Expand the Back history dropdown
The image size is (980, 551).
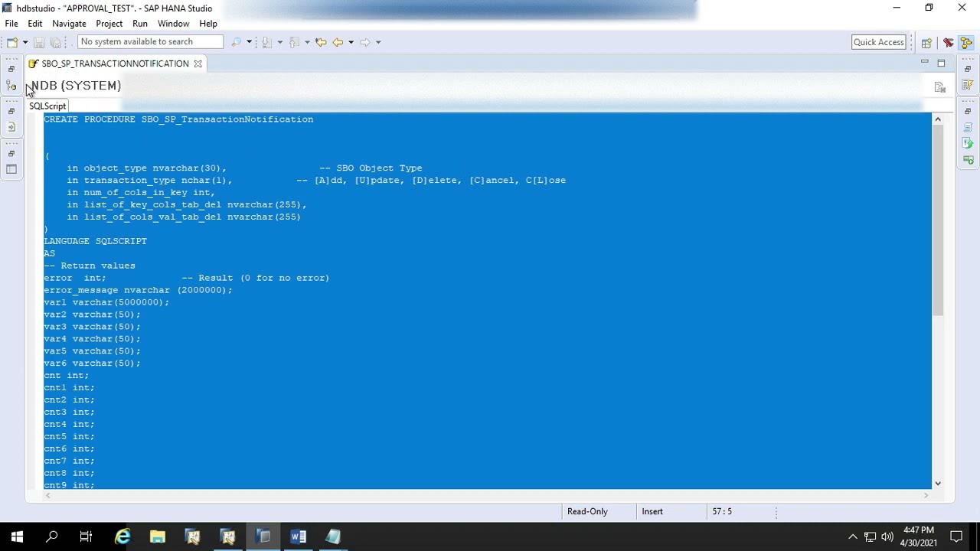coord(351,42)
